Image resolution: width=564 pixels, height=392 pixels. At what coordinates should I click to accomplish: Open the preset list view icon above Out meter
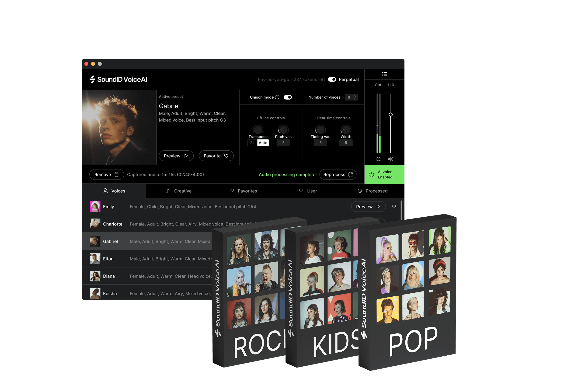point(385,74)
